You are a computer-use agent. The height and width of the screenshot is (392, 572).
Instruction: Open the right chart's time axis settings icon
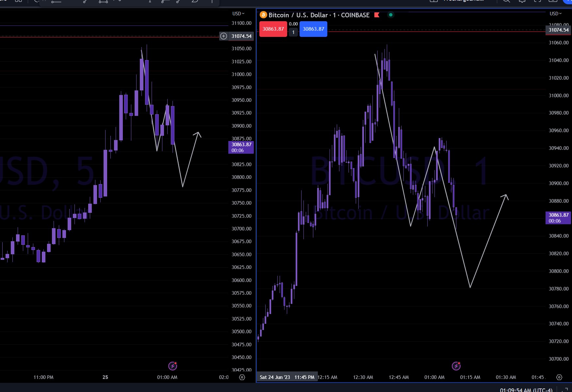tap(559, 377)
